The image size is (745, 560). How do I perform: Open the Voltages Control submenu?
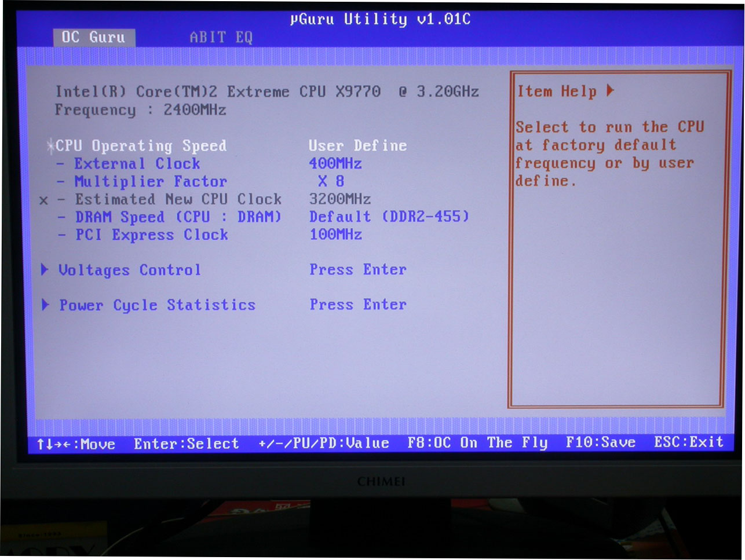click(130, 270)
